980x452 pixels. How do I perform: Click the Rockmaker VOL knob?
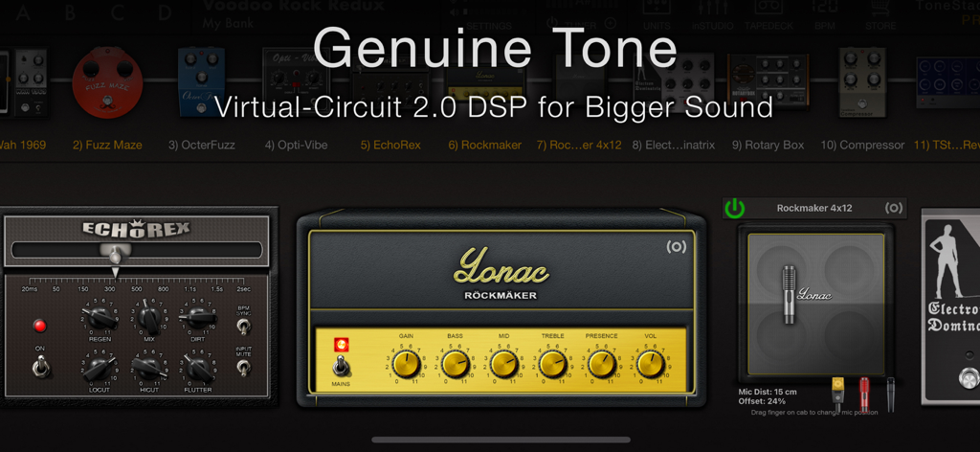(650, 364)
